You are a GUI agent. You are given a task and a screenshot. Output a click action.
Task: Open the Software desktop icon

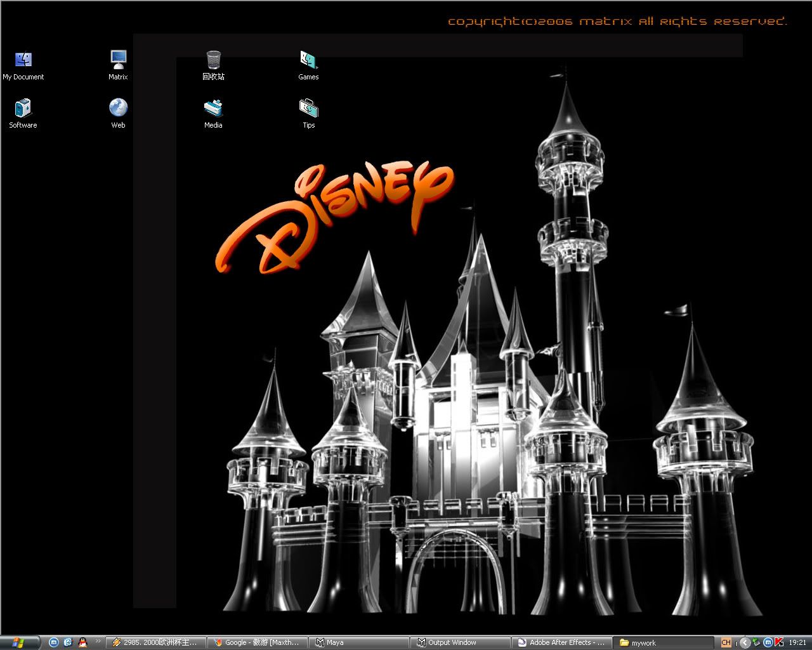coord(23,114)
